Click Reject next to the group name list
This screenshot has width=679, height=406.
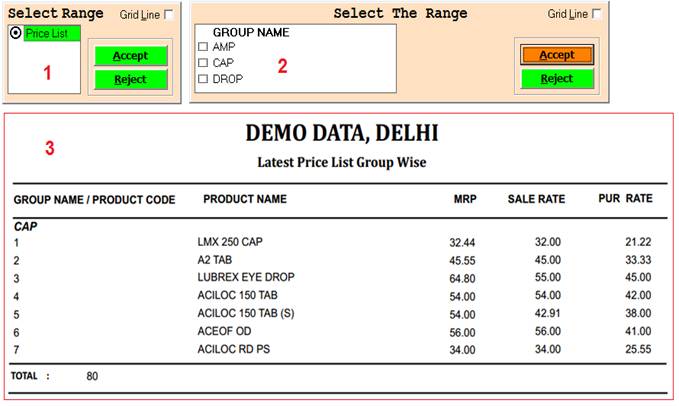point(557,79)
